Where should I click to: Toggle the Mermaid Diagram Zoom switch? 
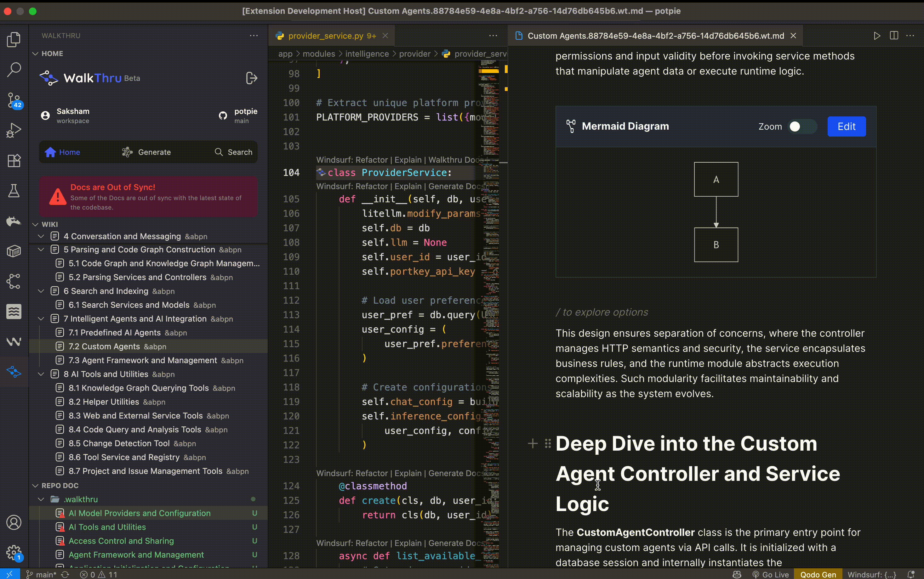coord(802,126)
